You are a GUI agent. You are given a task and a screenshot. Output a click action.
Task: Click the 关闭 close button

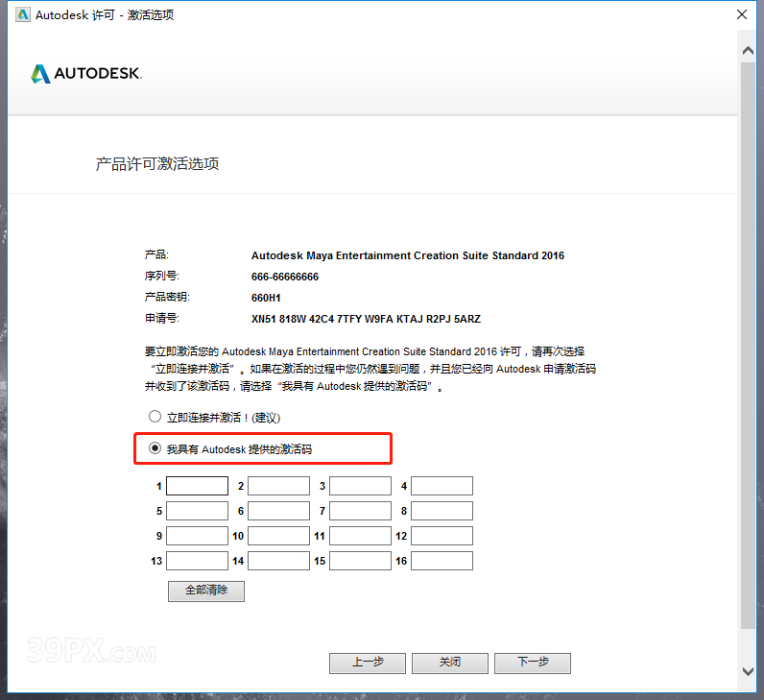click(450, 663)
